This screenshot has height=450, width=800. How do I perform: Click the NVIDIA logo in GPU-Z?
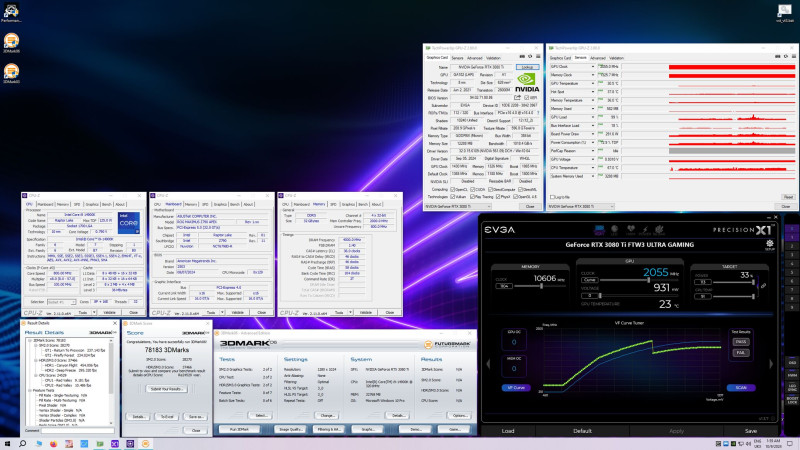527,83
